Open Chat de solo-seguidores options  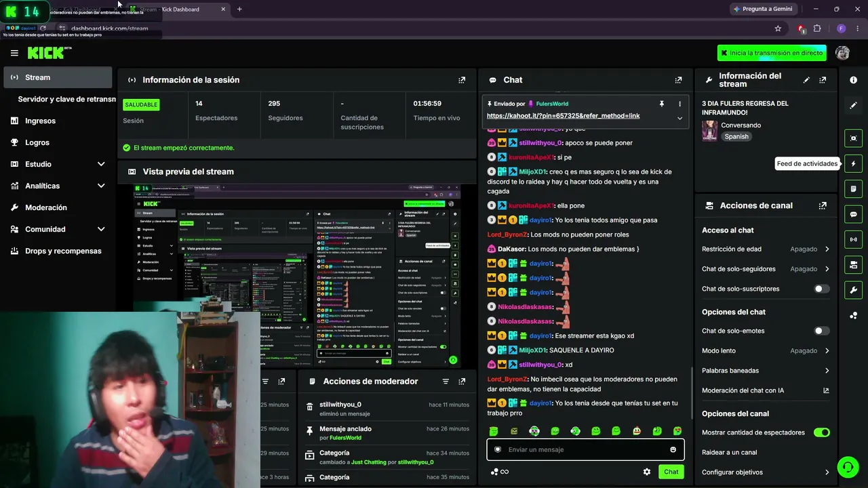[x=766, y=269]
